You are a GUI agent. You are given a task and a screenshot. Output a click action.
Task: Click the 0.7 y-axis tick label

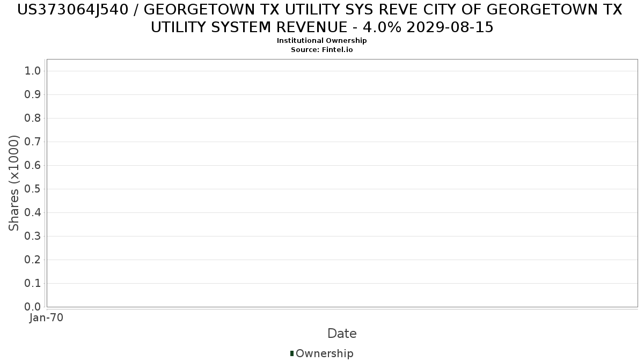pos(33,142)
